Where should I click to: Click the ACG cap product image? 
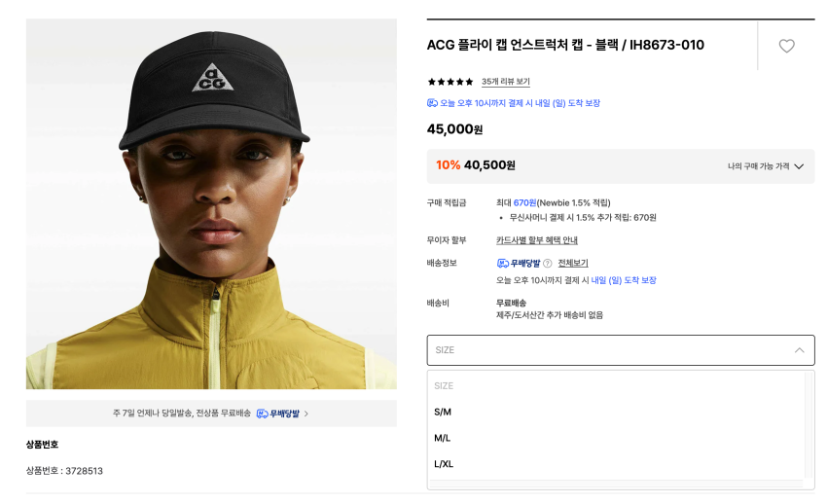tap(211, 204)
